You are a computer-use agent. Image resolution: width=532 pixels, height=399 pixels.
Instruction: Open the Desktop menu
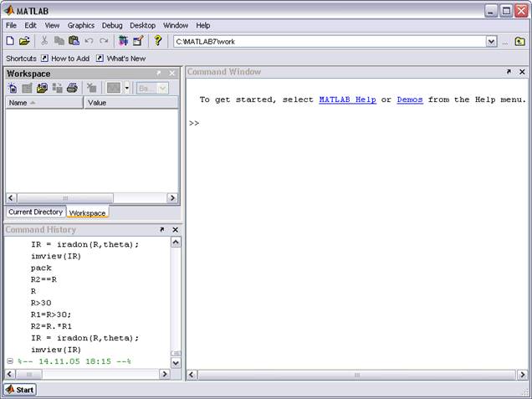point(142,25)
